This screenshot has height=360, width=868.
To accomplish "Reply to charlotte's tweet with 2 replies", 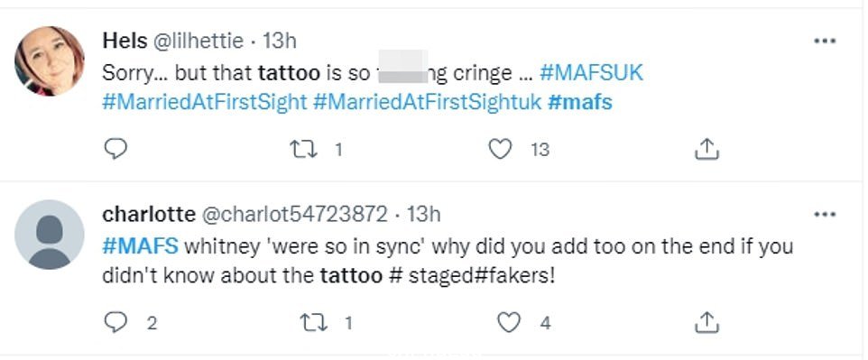I will 115,322.
